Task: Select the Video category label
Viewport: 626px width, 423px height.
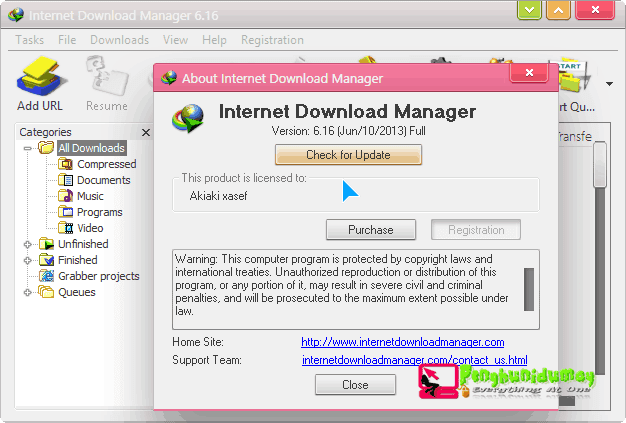Action: 90,228
